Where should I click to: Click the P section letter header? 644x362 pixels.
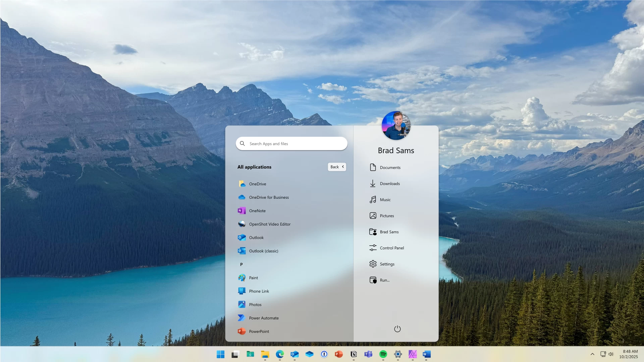[241, 264]
